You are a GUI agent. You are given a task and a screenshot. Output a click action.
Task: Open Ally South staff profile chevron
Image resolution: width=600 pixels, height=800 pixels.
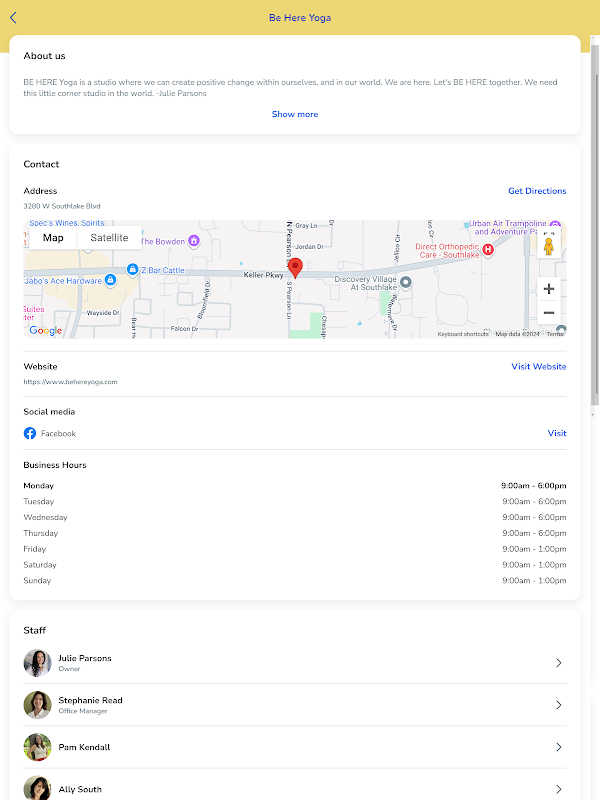pyautogui.click(x=559, y=789)
